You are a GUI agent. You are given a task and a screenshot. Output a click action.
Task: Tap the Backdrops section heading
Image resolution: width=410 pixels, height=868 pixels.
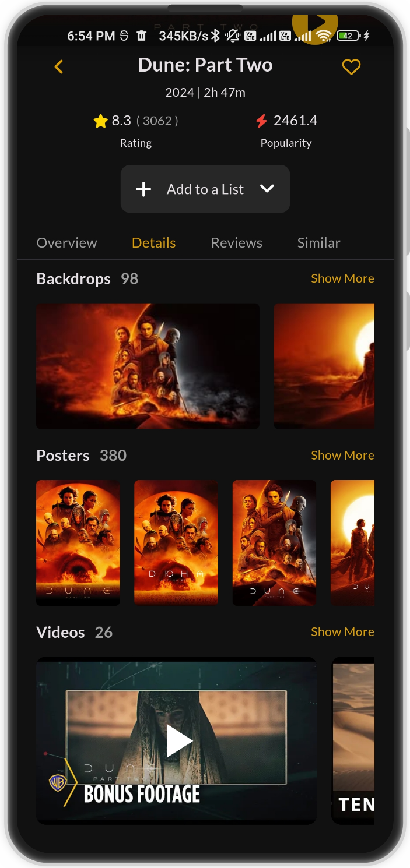coord(73,279)
